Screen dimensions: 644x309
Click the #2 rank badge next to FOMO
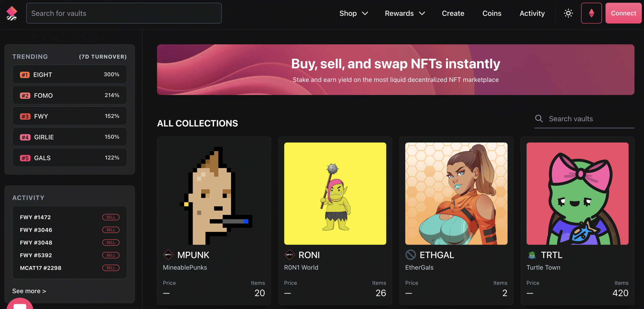click(x=25, y=96)
